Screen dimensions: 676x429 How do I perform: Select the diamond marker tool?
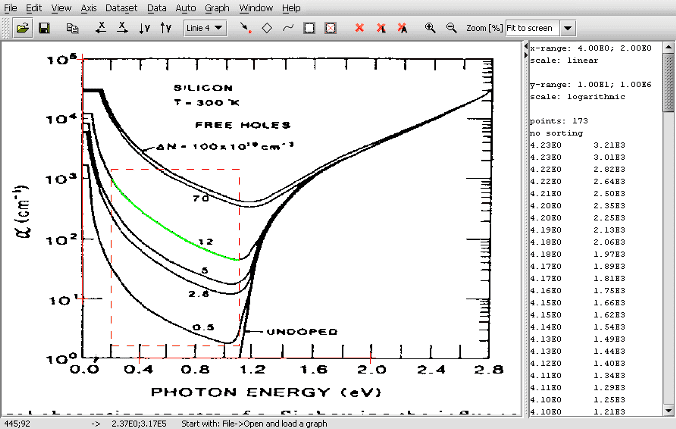(x=267, y=28)
